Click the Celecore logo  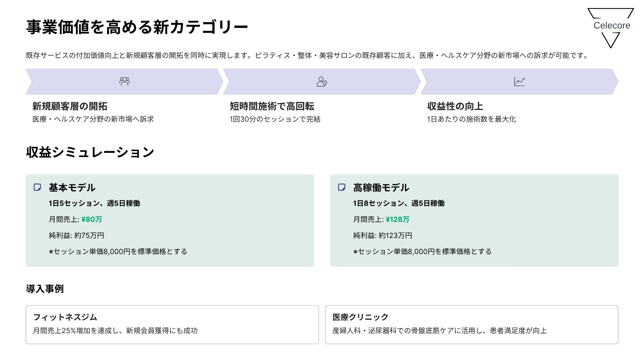coord(611,27)
